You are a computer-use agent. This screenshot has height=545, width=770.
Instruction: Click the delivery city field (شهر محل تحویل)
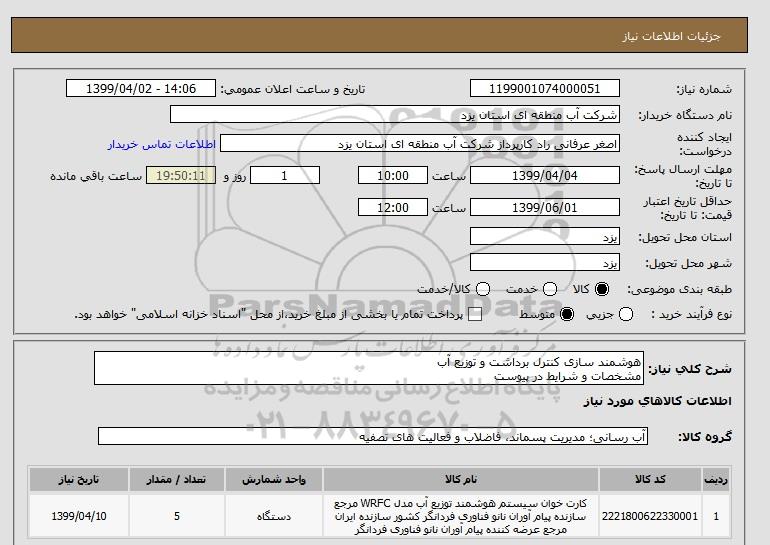545,262
